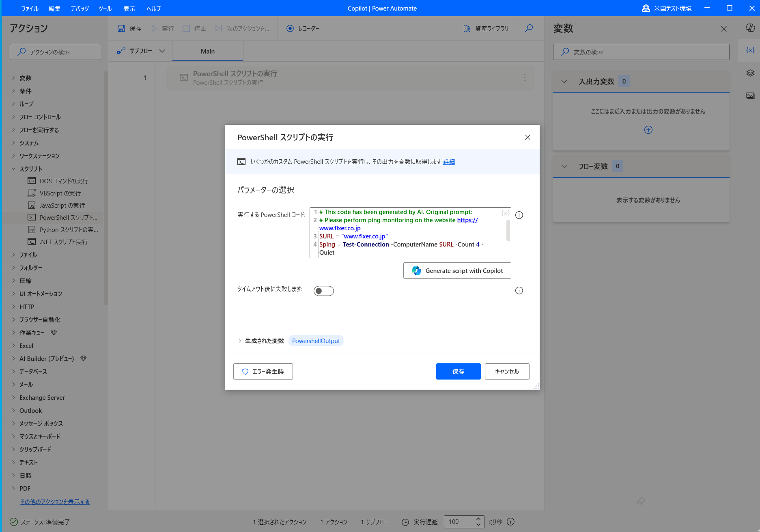The width and height of the screenshot is (760, 532).
Task: Click the eraser icon at variables panel bottom
Action: 641,501
